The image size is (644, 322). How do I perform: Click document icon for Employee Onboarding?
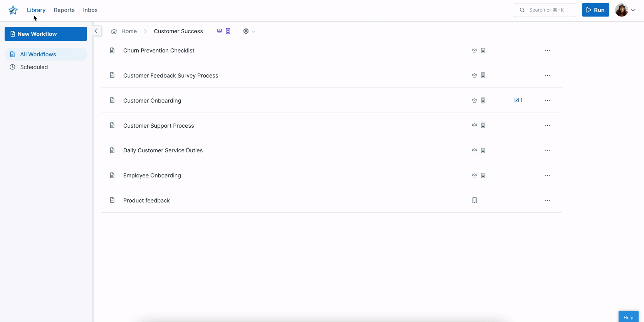(112, 175)
